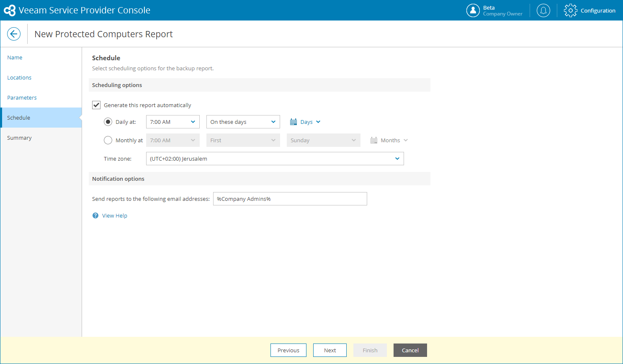Open the user account avatar icon

(x=473, y=10)
